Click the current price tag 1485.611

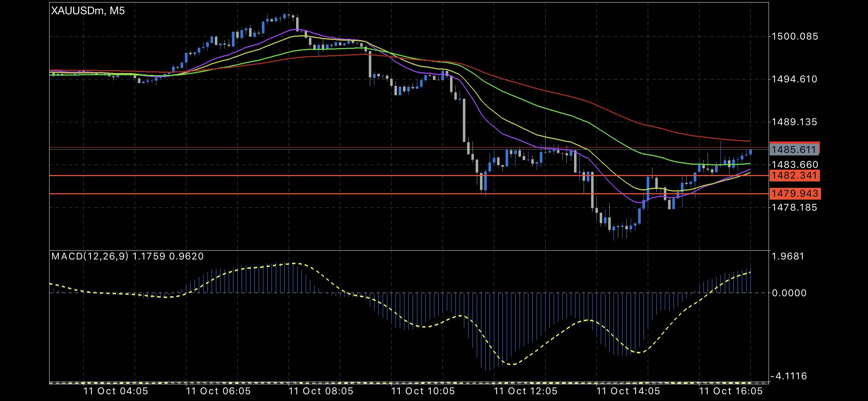[x=795, y=149]
